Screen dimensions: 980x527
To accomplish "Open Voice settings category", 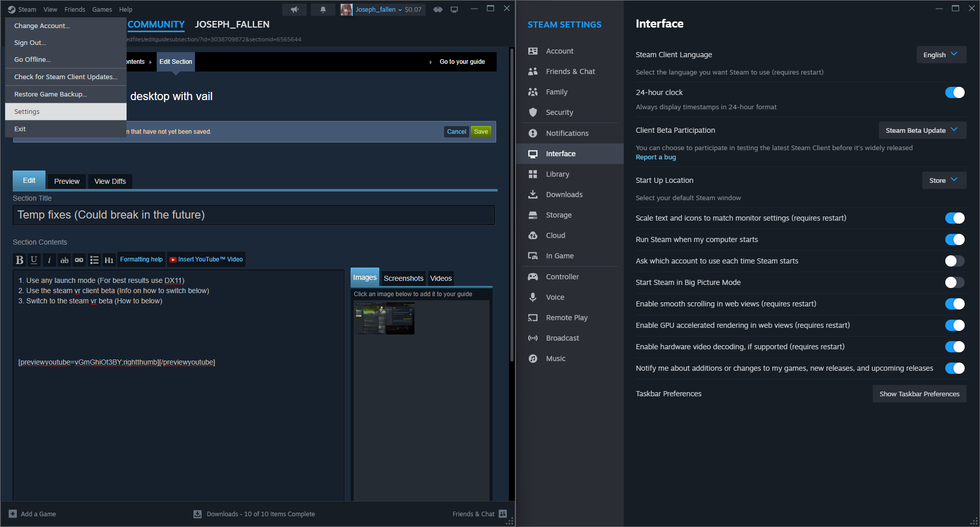I will pos(570,297).
